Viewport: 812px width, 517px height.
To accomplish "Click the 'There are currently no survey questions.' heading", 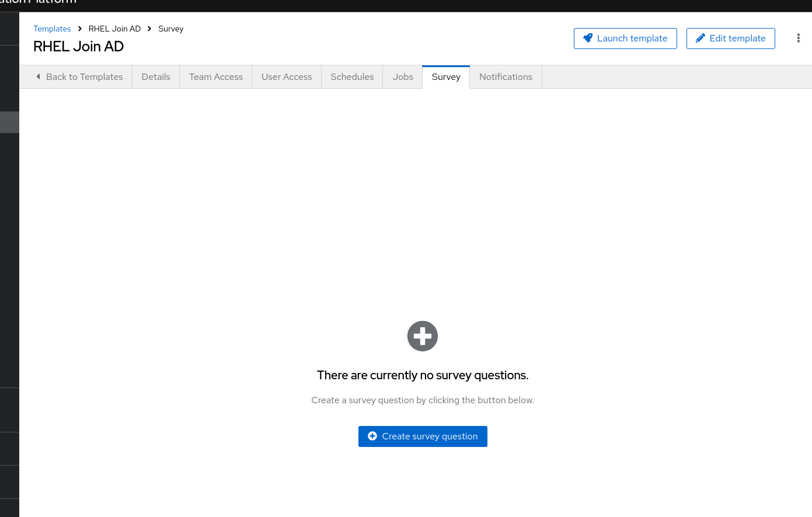I will click(423, 375).
